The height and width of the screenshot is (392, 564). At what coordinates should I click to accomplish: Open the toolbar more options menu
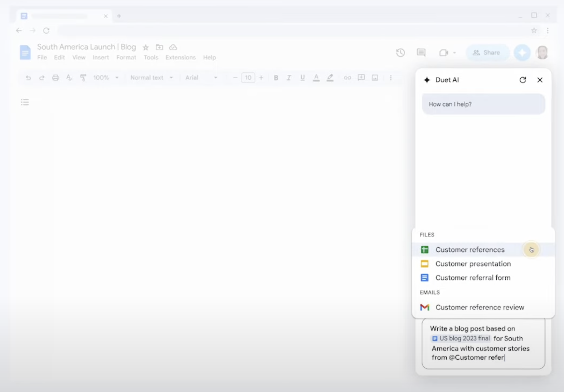[391, 78]
